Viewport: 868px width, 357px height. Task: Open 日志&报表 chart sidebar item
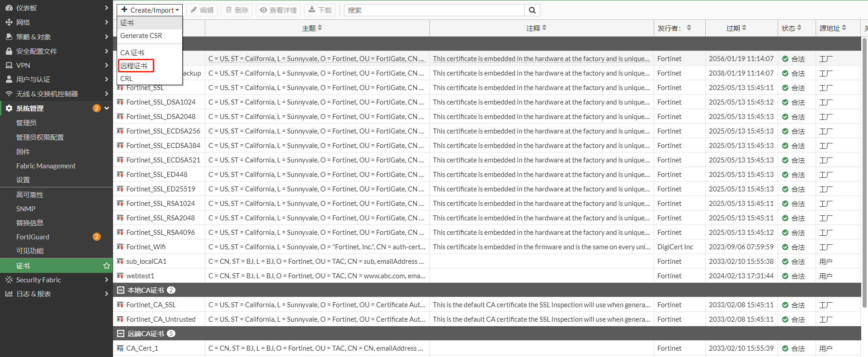click(56, 294)
